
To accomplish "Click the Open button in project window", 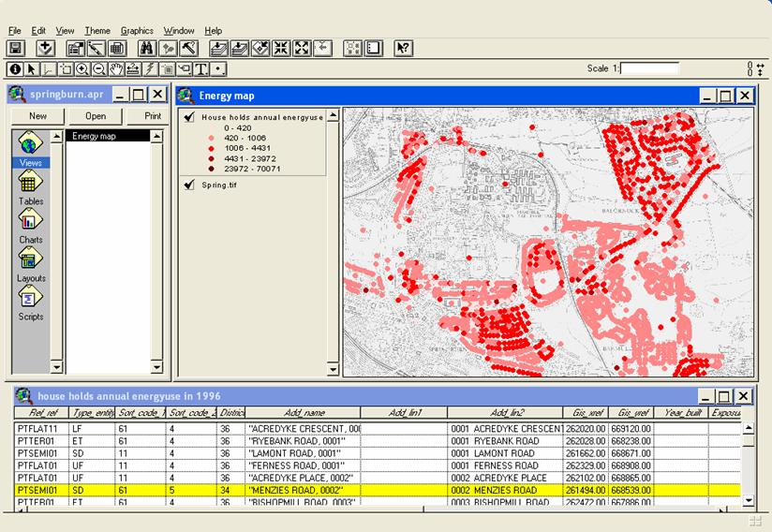I will click(x=96, y=116).
